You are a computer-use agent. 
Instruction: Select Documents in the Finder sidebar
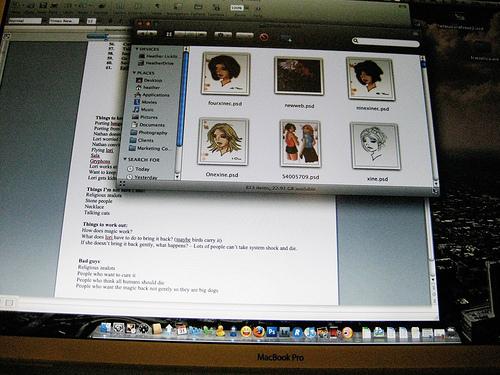point(148,125)
